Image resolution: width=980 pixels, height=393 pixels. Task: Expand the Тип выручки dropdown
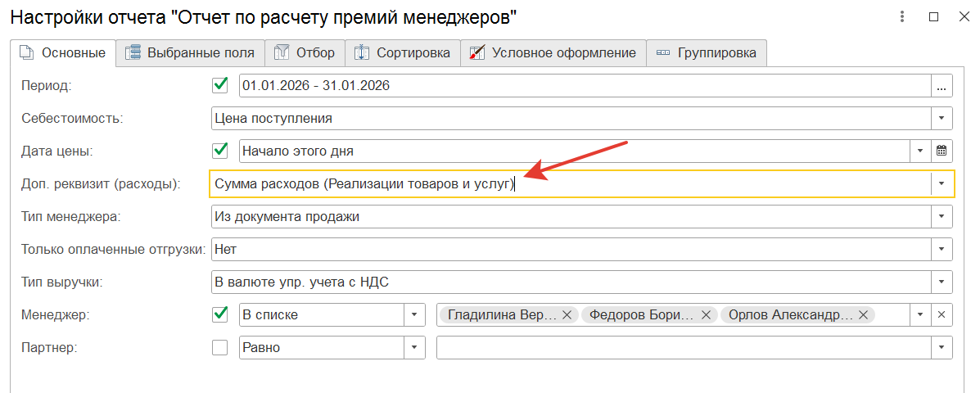coord(942,282)
